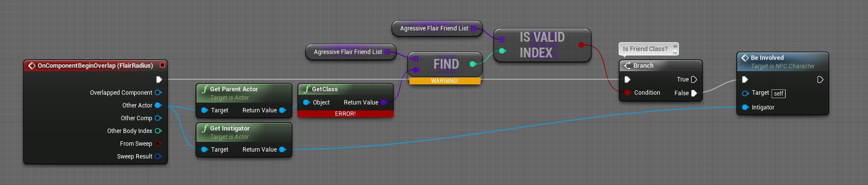Click GetClass Return Value purple pin

384,103
